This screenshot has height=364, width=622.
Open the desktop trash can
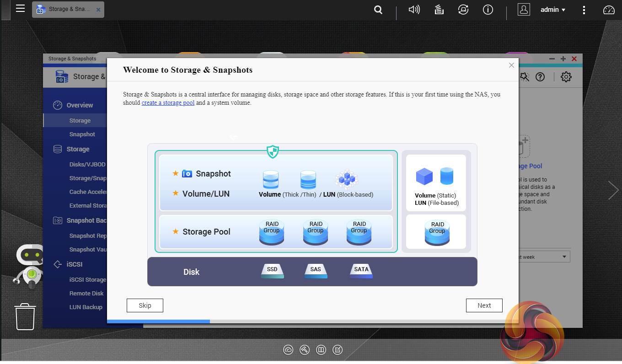tap(25, 316)
